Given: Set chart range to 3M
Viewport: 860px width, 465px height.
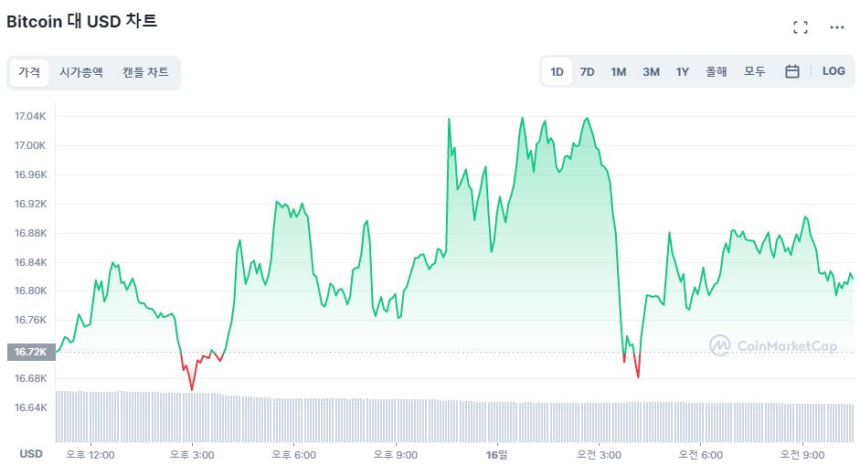Looking at the screenshot, I should [651, 72].
